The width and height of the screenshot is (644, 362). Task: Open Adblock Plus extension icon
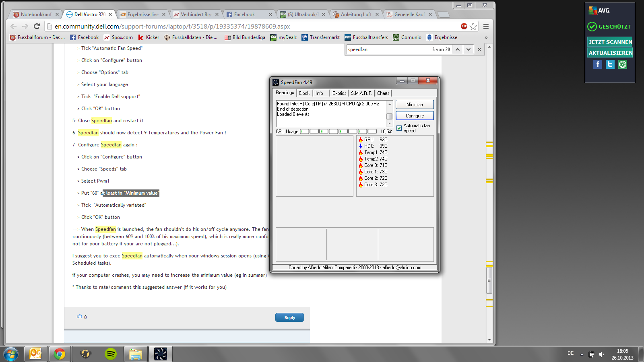464,26
